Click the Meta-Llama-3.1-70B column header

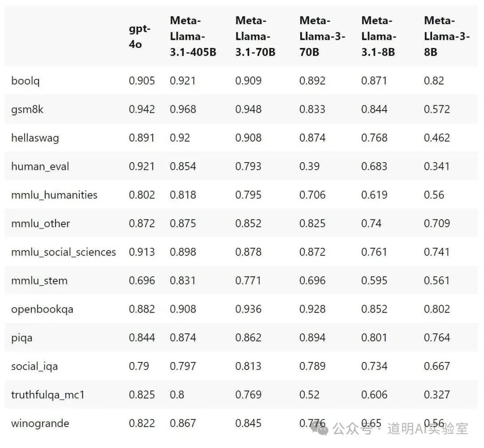pos(255,36)
